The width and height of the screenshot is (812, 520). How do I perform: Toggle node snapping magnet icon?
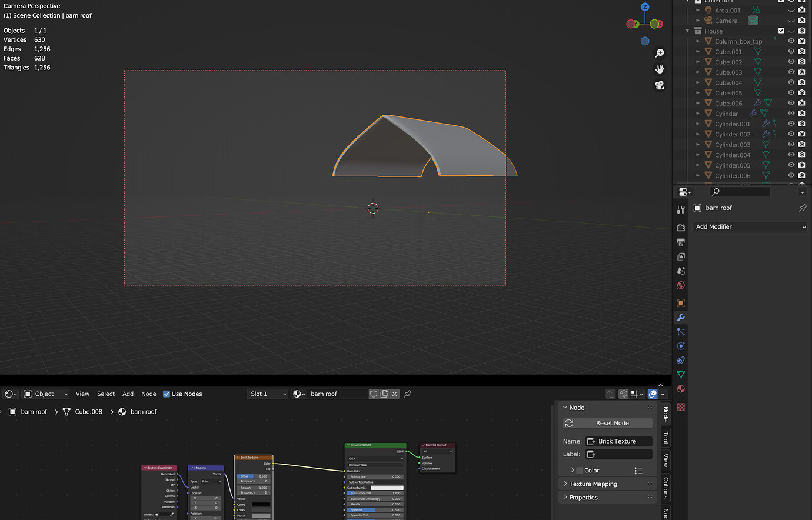pos(623,394)
